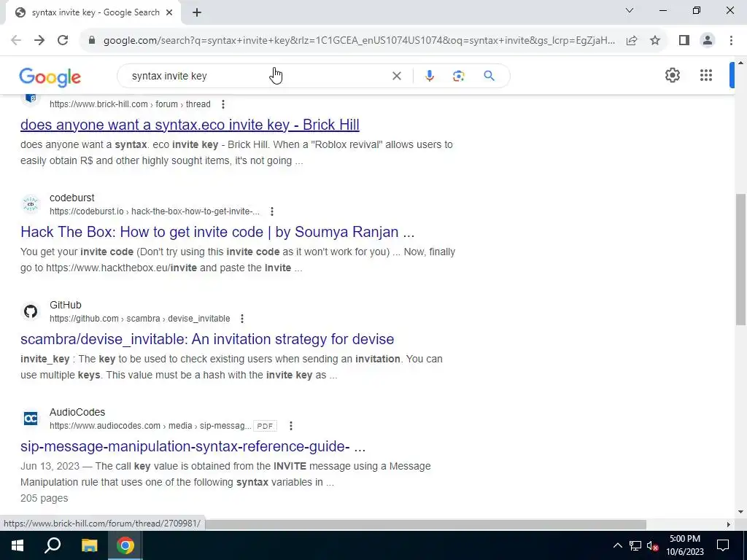The height and width of the screenshot is (560, 747).
Task: Open Google quick settings gear
Action: [672, 75]
